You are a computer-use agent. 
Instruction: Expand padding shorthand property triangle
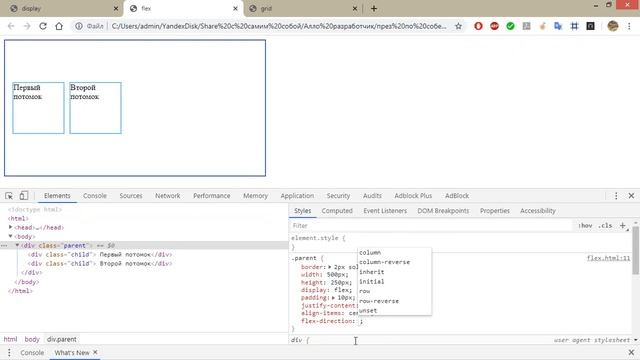[x=333, y=298]
